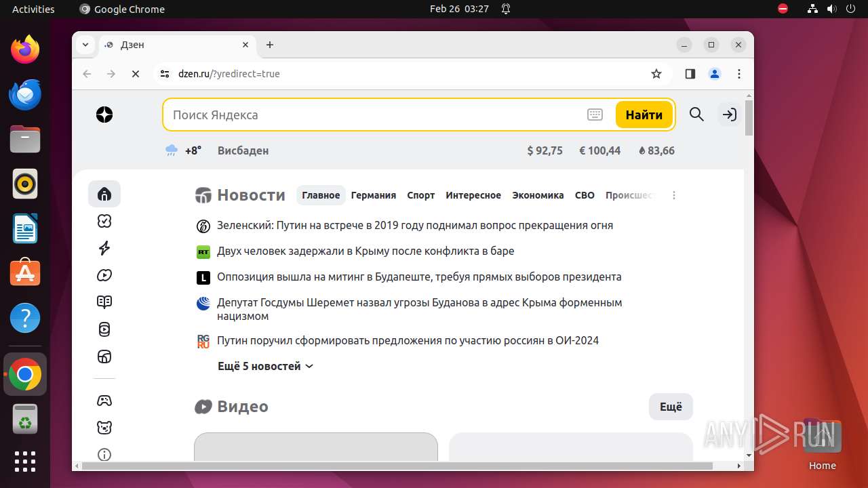Select the Экономика news tab
Viewport: 868px width, 488px height.
538,195
